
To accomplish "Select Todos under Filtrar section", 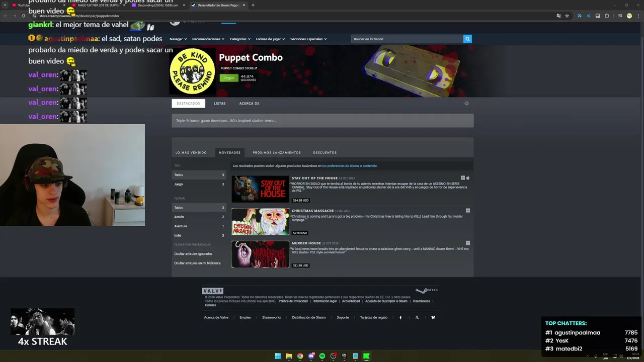I will click(x=199, y=208).
